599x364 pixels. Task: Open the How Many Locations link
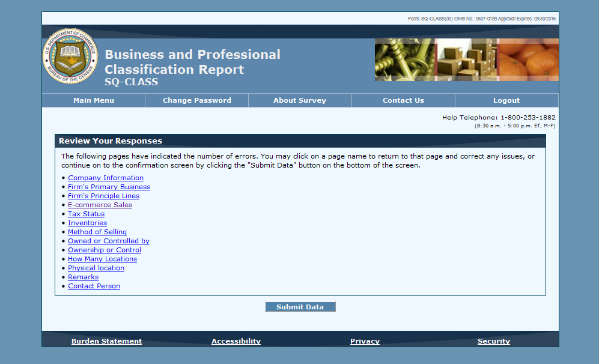tap(102, 259)
